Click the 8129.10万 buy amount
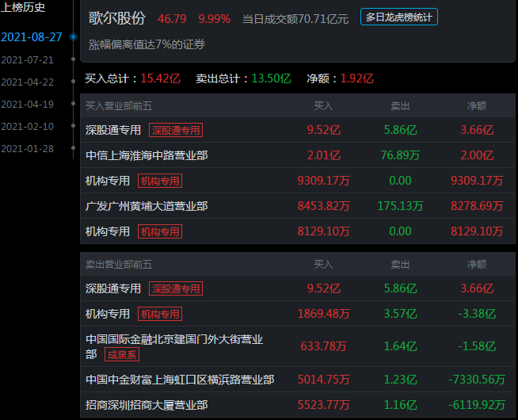The height and width of the screenshot is (420, 518). pyautogui.click(x=323, y=231)
